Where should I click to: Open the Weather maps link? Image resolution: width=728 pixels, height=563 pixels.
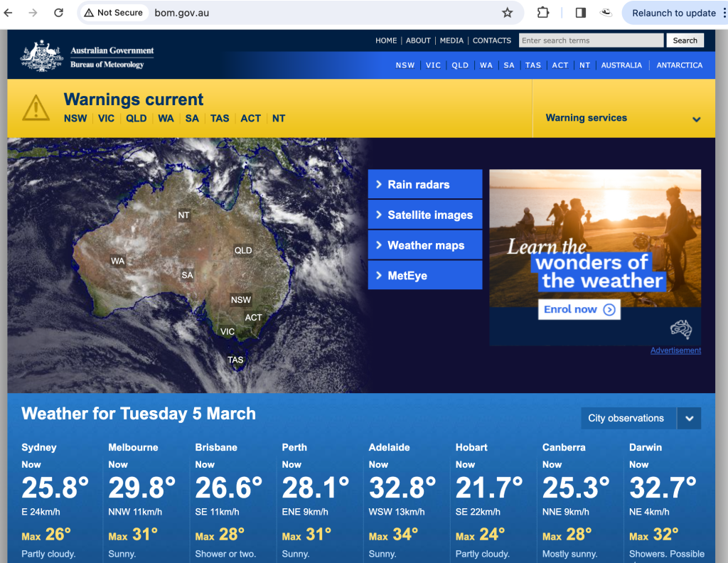click(x=425, y=245)
